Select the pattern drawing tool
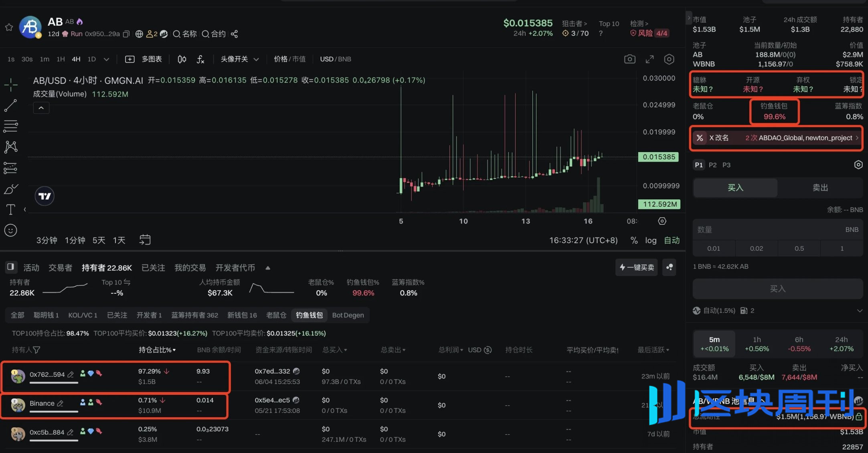The height and width of the screenshot is (453, 868). 11,147
